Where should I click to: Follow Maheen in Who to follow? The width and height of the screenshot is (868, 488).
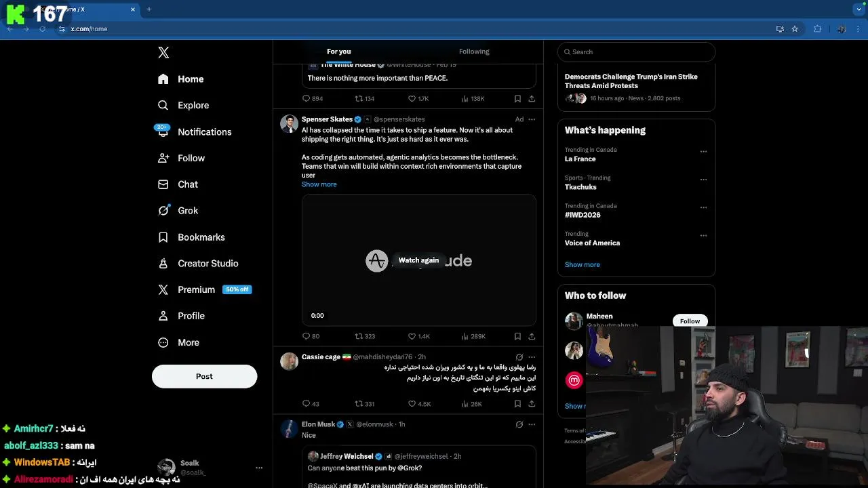[x=690, y=321]
